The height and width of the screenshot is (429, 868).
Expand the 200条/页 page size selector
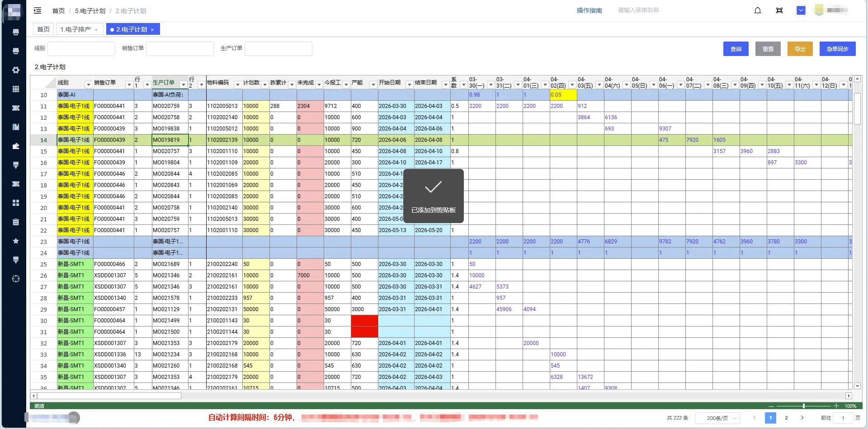(x=717, y=418)
